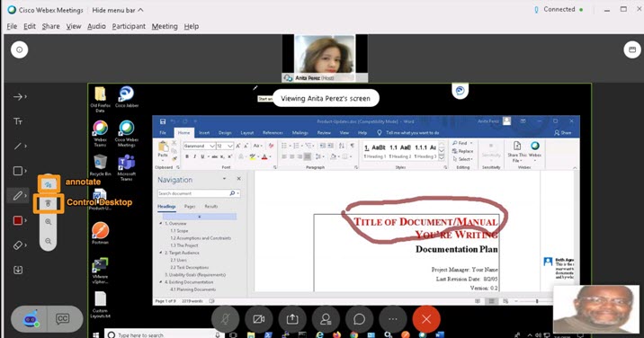The image size is (644, 338).
Task: Open the Webex View menu
Action: click(x=74, y=26)
